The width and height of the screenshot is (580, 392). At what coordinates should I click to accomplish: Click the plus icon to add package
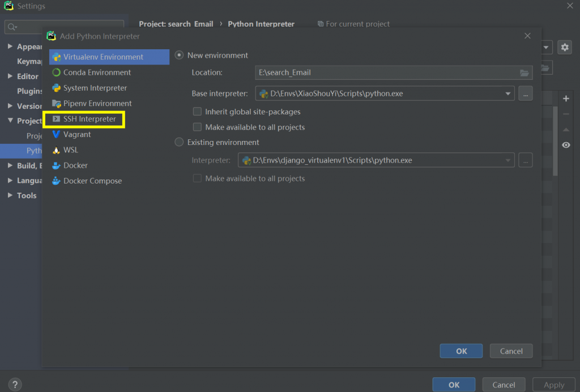click(x=566, y=99)
